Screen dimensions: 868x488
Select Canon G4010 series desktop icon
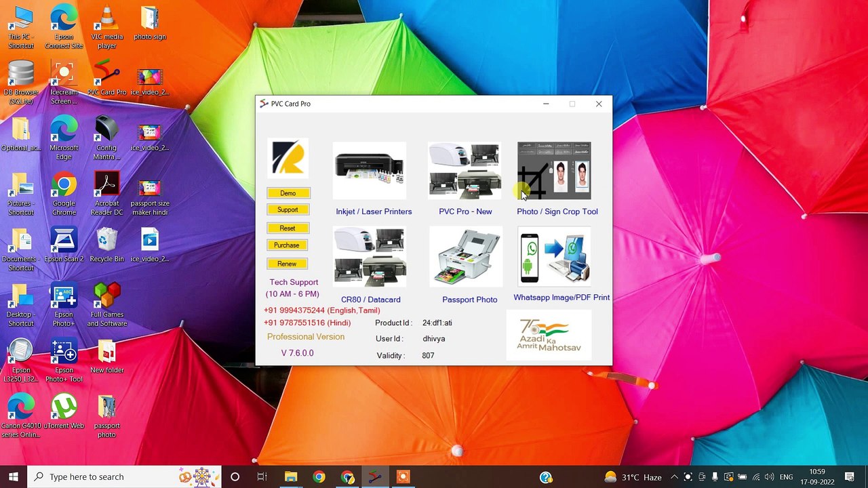21,416
